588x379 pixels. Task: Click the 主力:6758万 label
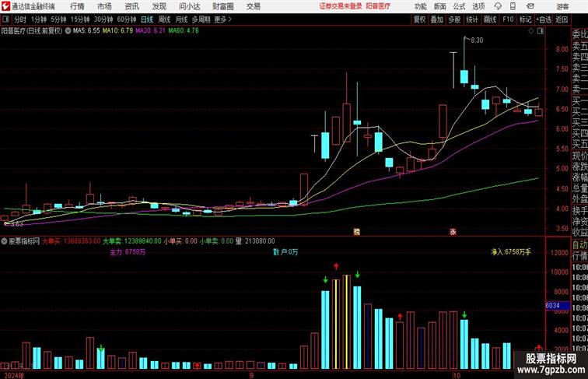coord(128,252)
